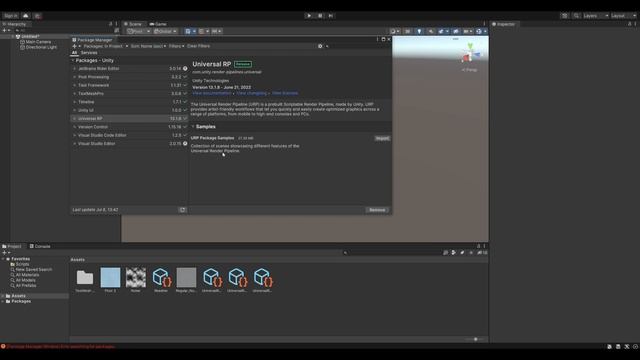Click the Sign in button

point(11,16)
